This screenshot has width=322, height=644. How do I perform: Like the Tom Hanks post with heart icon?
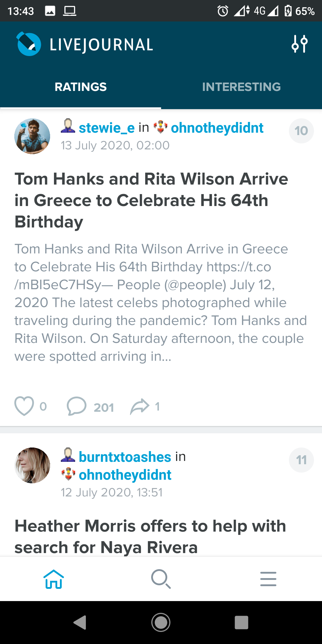click(x=24, y=406)
